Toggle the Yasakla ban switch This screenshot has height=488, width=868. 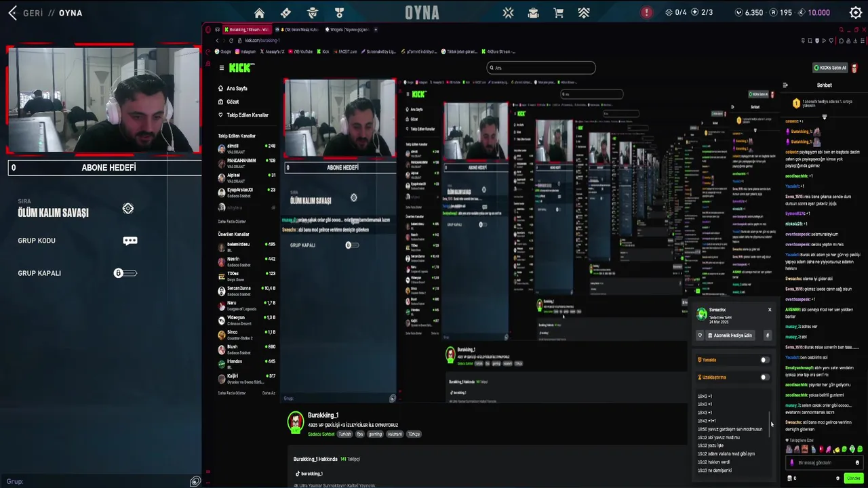pos(765,360)
